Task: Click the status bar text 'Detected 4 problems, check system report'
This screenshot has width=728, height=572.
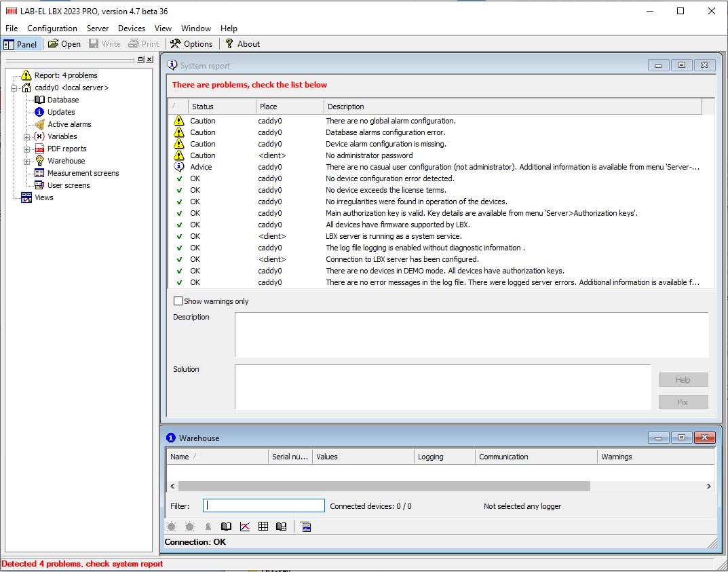Action: [x=83, y=564]
